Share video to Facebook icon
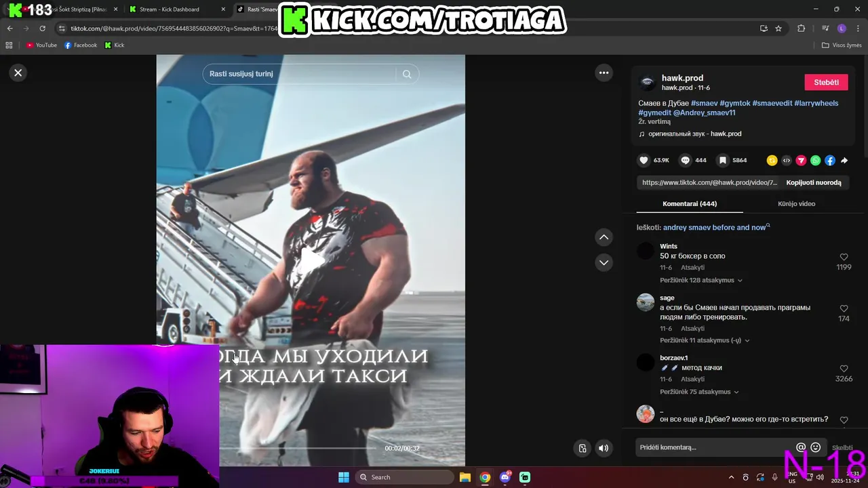 [830, 161]
